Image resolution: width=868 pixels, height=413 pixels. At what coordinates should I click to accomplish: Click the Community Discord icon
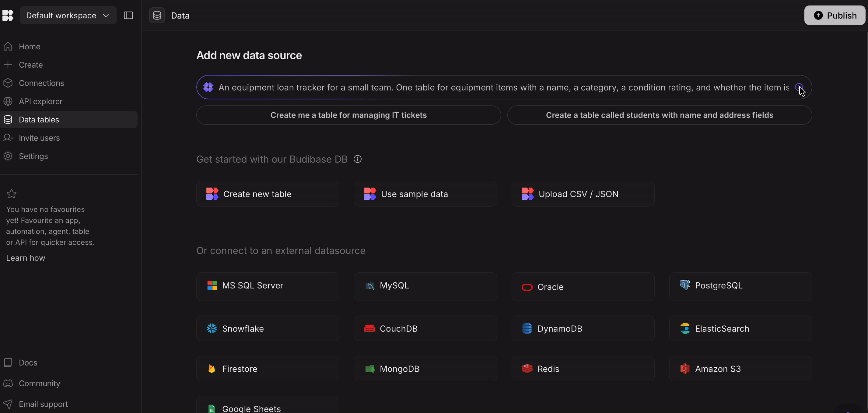click(8, 383)
